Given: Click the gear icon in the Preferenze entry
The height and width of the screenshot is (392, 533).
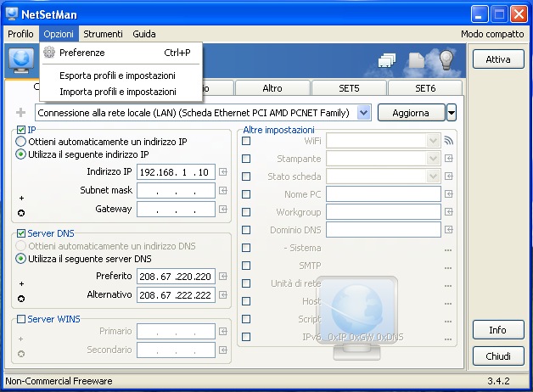Looking at the screenshot, I should coord(49,53).
